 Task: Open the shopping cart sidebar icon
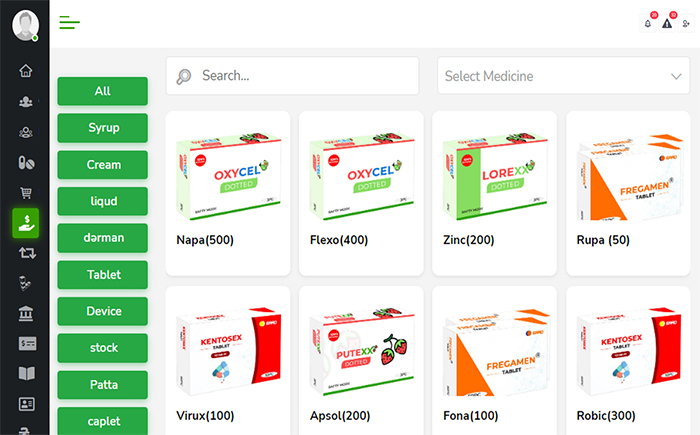(x=25, y=192)
